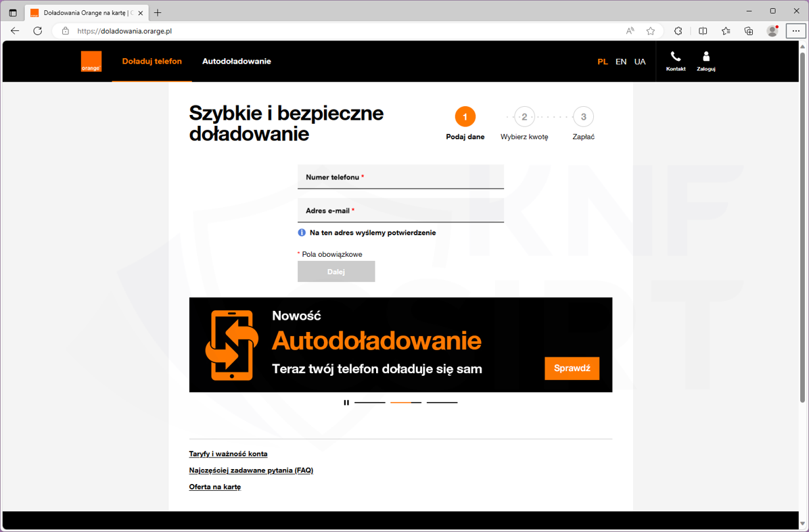Image resolution: width=809 pixels, height=532 pixels.
Task: Pause the banner carousel
Action: (346, 403)
